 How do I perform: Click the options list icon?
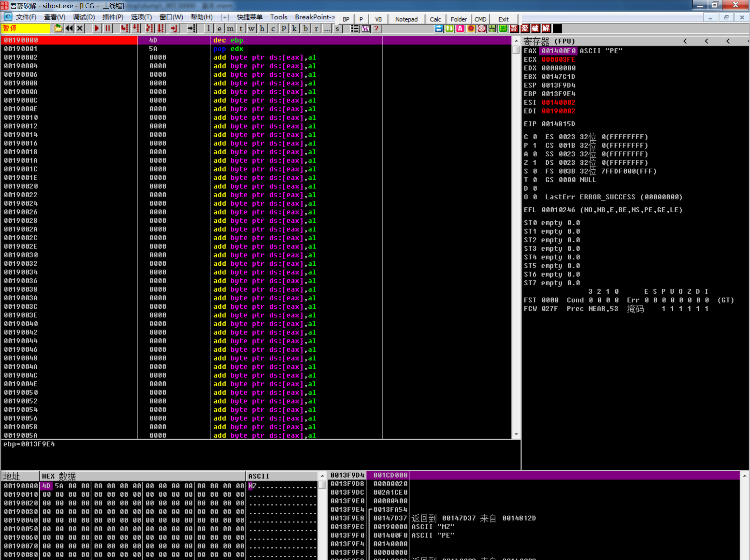click(355, 29)
